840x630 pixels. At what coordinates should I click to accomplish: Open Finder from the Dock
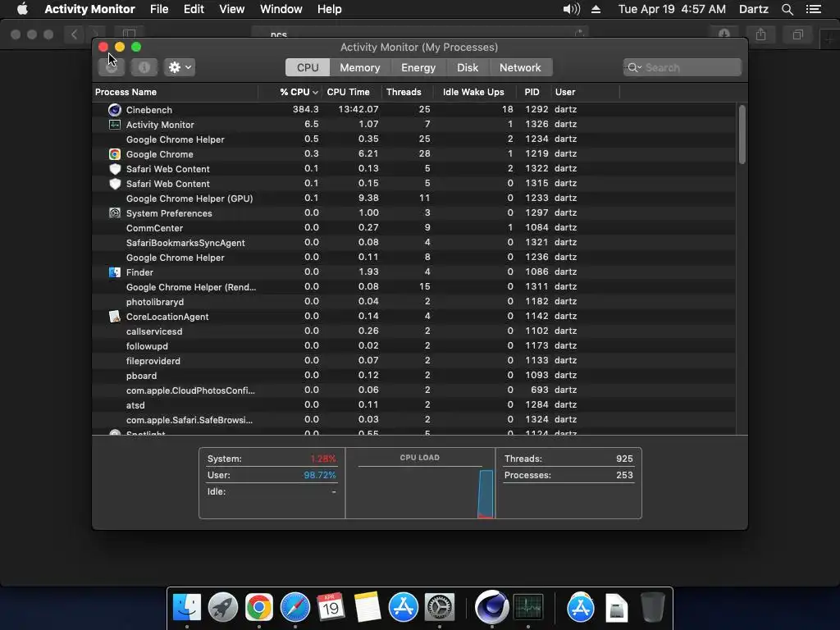pos(187,608)
